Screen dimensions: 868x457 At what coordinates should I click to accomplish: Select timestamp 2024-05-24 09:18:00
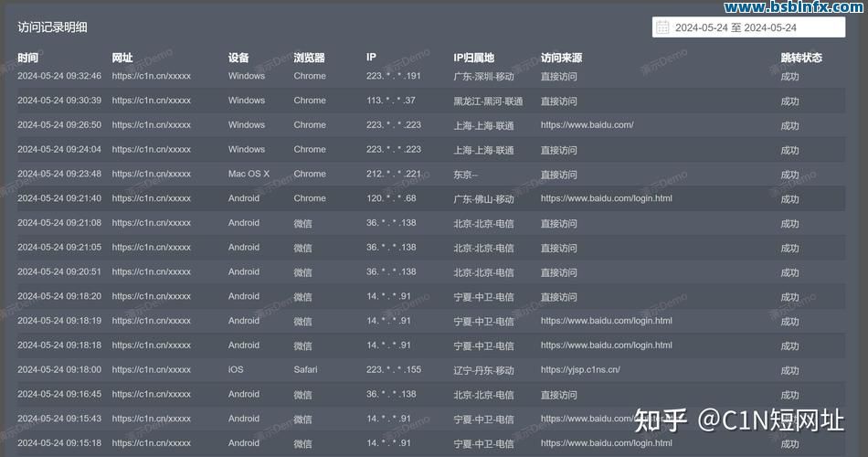click(59, 369)
